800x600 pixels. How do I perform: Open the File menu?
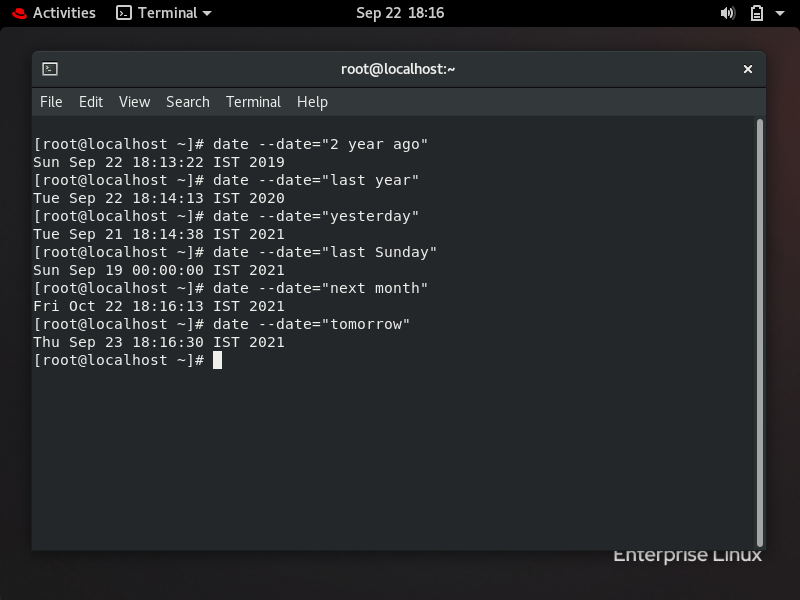pyautogui.click(x=51, y=102)
